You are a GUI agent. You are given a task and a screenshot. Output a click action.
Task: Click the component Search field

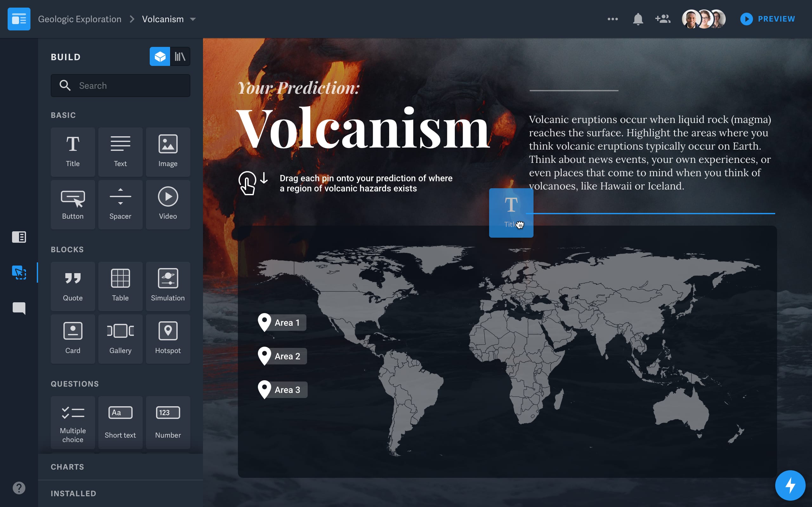pos(120,86)
